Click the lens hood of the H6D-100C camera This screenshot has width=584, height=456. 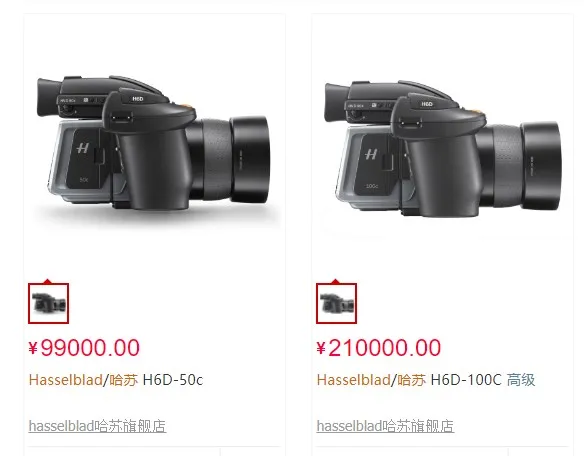[541, 166]
